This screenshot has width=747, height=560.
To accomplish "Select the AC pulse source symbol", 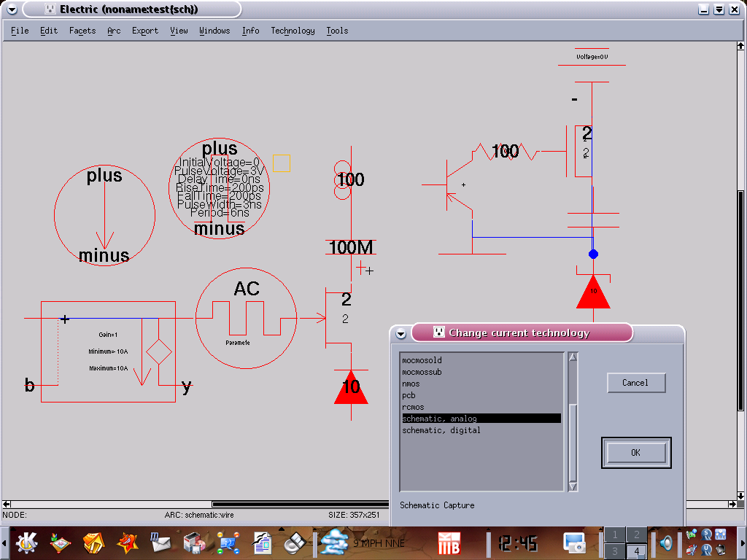I will coord(246,318).
